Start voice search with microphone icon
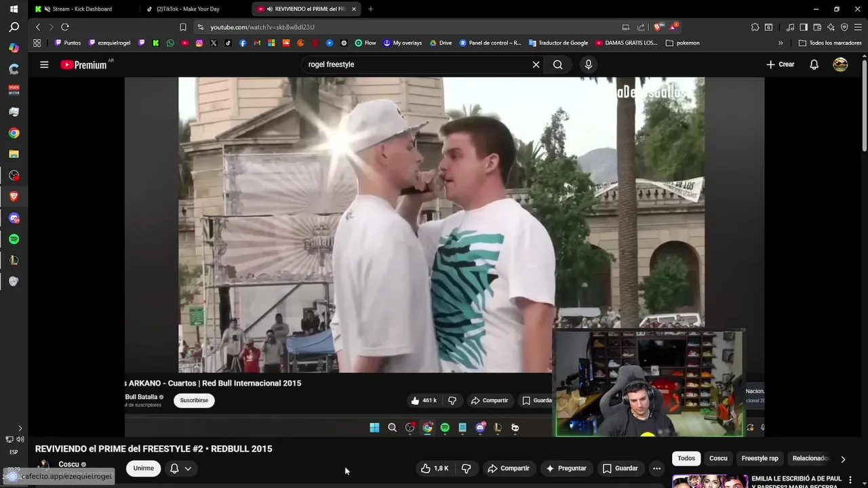The height and width of the screenshot is (488, 868). point(588,64)
